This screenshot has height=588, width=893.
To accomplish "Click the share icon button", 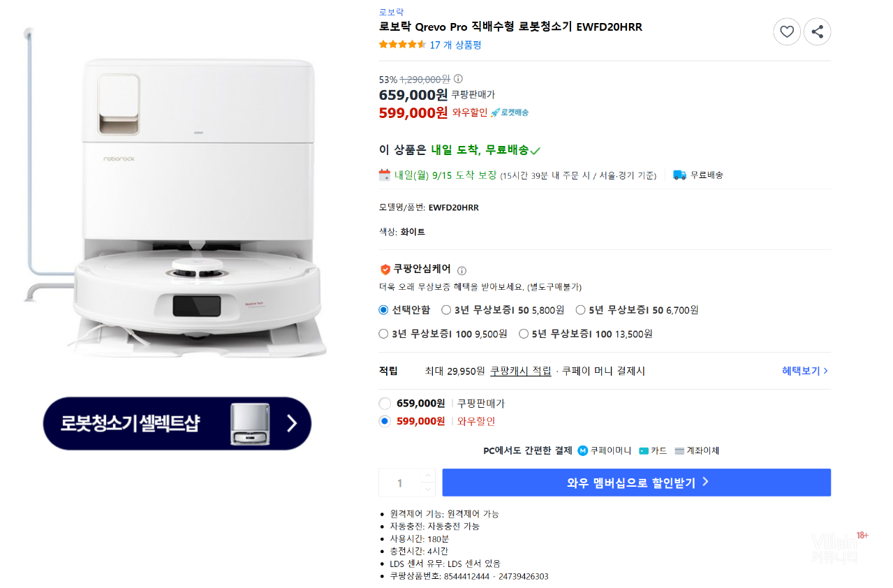I will pyautogui.click(x=817, y=31).
